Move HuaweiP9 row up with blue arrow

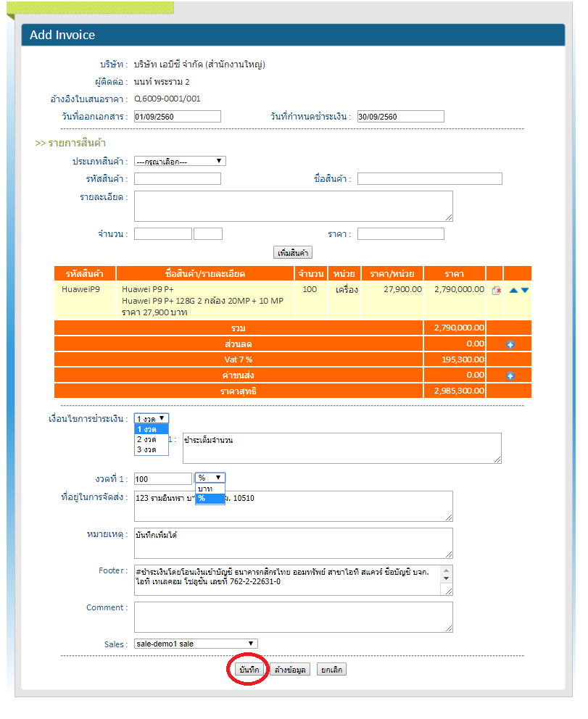point(514,290)
